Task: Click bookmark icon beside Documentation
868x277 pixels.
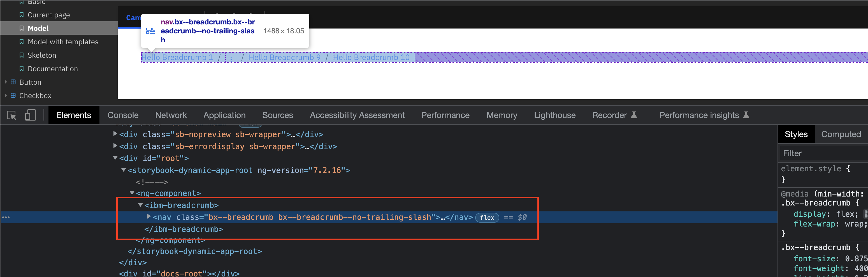Action: (x=22, y=69)
